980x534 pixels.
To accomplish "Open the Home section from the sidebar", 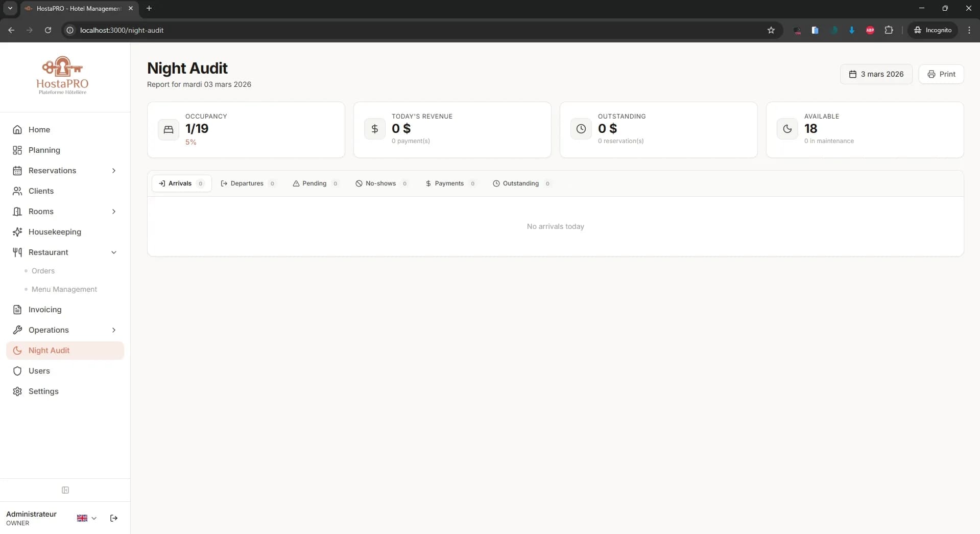I will click(38, 129).
